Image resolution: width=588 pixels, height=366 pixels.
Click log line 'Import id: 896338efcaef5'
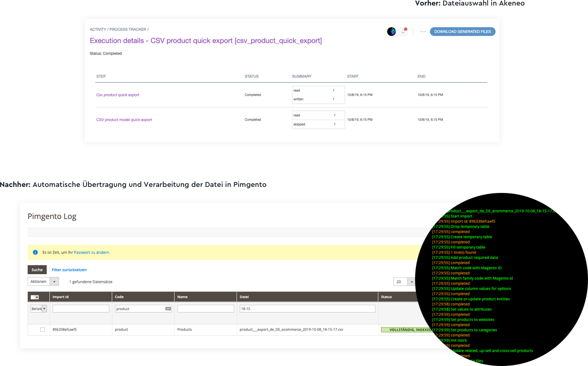tap(463, 222)
